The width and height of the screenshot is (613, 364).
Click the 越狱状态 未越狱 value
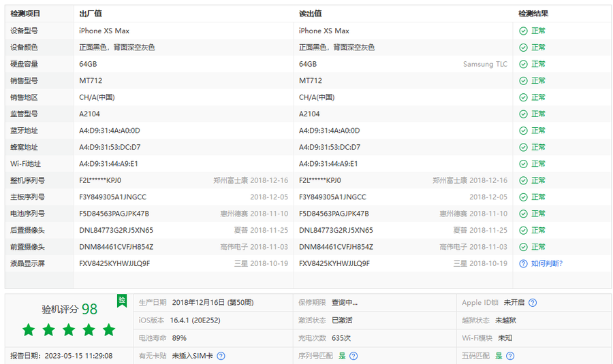click(x=505, y=320)
